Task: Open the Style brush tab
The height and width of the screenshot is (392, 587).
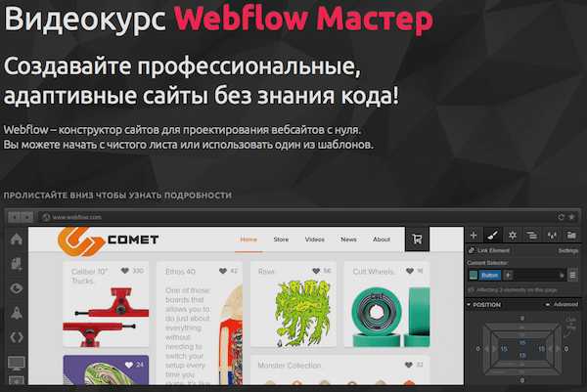Action: (493, 236)
